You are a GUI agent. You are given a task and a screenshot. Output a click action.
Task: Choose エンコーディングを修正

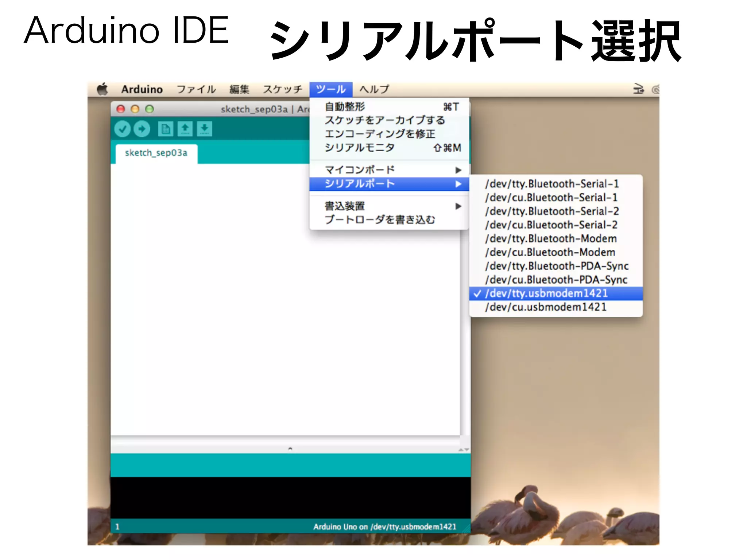pyautogui.click(x=390, y=134)
